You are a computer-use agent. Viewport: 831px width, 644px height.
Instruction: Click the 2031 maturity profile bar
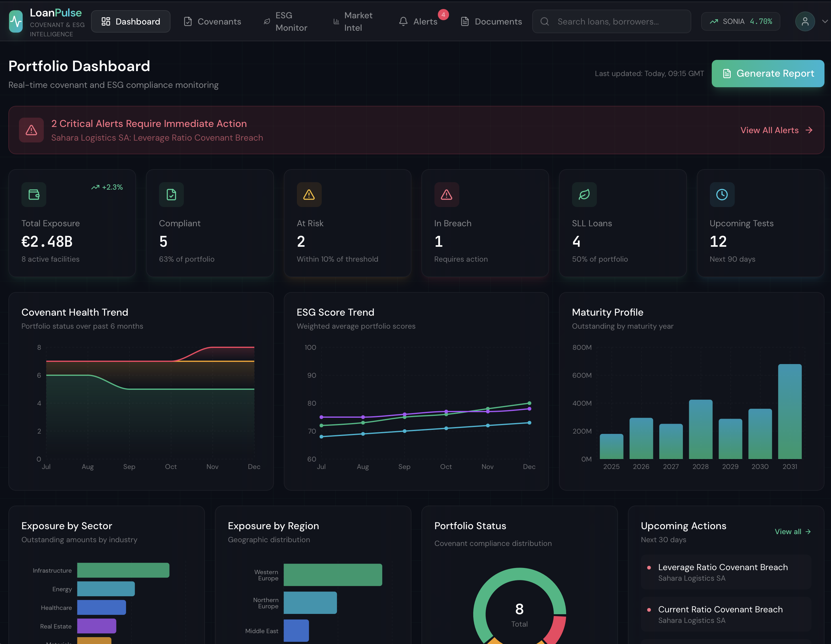[789, 412]
